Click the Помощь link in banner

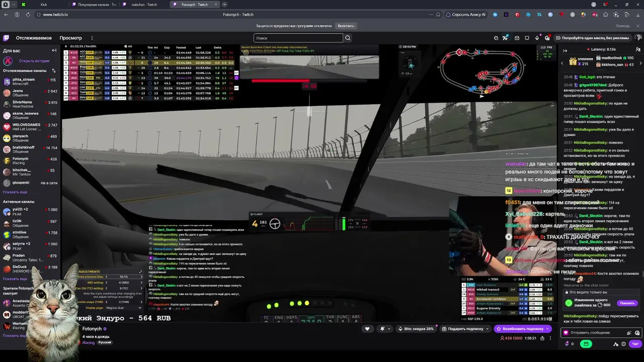pos(622,26)
